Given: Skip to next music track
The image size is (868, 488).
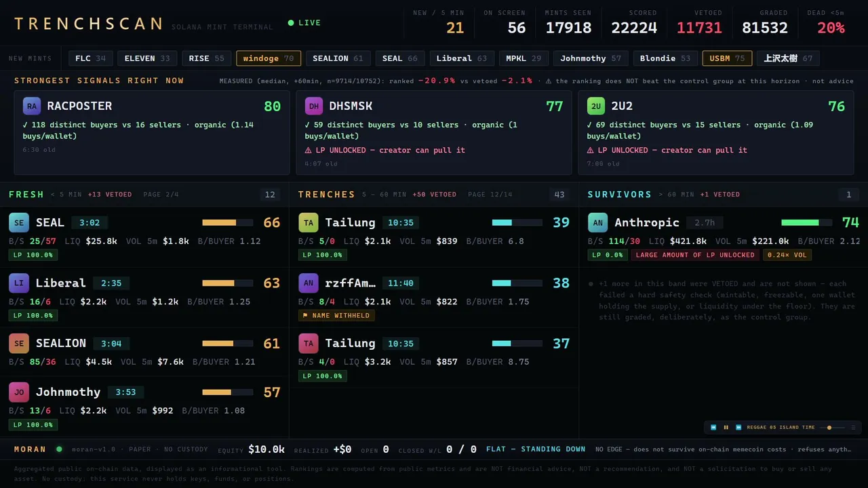Looking at the screenshot, I should pos(738,428).
